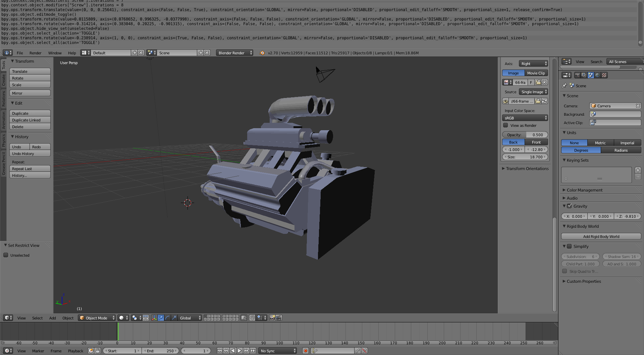Viewport: 644px width, 355px height.
Task: Open the No Sync dropdown
Action: coord(278,351)
